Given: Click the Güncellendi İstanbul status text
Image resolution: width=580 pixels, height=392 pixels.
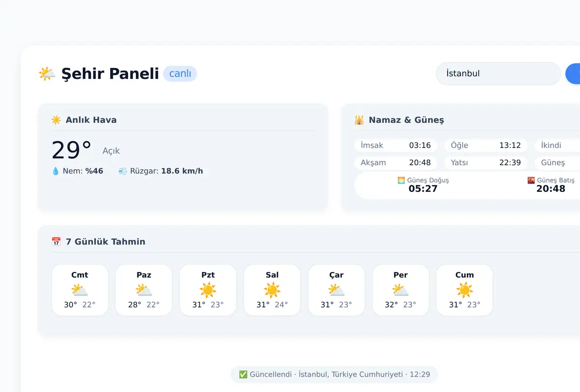Looking at the screenshot, I should click(x=334, y=375).
